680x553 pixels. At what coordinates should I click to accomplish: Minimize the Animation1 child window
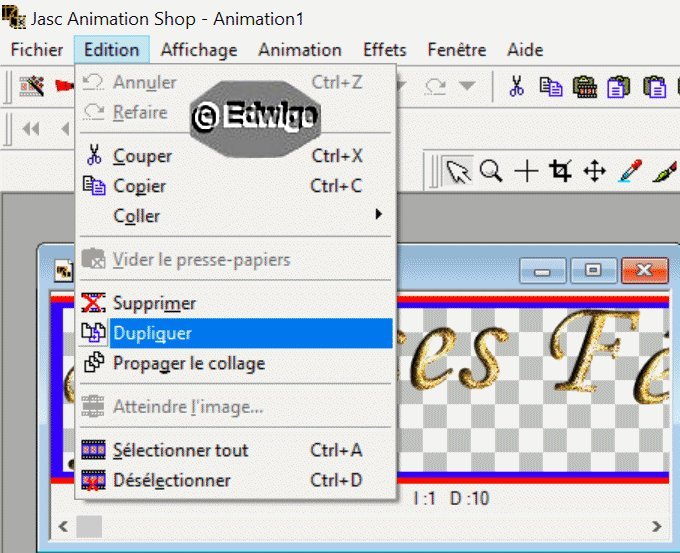(x=543, y=271)
